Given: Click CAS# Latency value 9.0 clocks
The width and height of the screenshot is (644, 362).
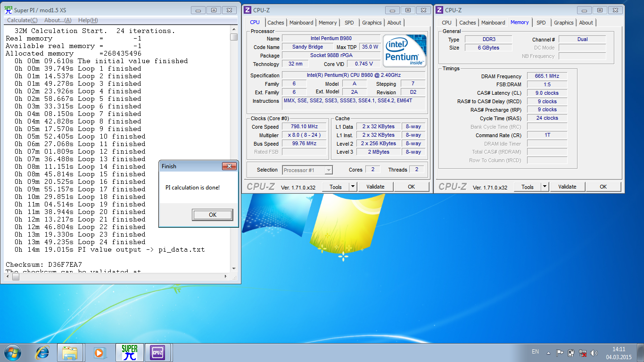Looking at the screenshot, I should [547, 93].
